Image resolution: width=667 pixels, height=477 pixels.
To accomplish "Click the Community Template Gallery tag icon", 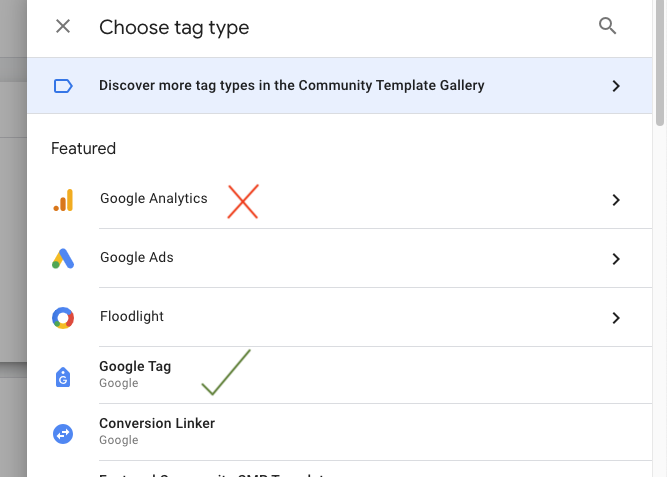I will pos(63,86).
